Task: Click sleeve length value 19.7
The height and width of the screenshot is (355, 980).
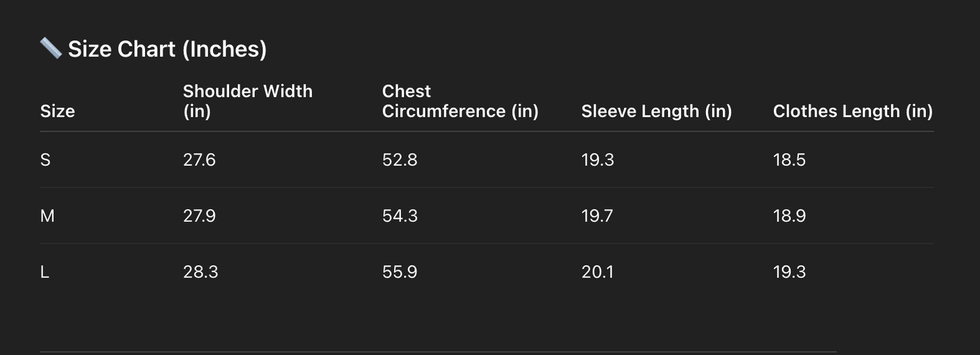Action: tap(597, 216)
